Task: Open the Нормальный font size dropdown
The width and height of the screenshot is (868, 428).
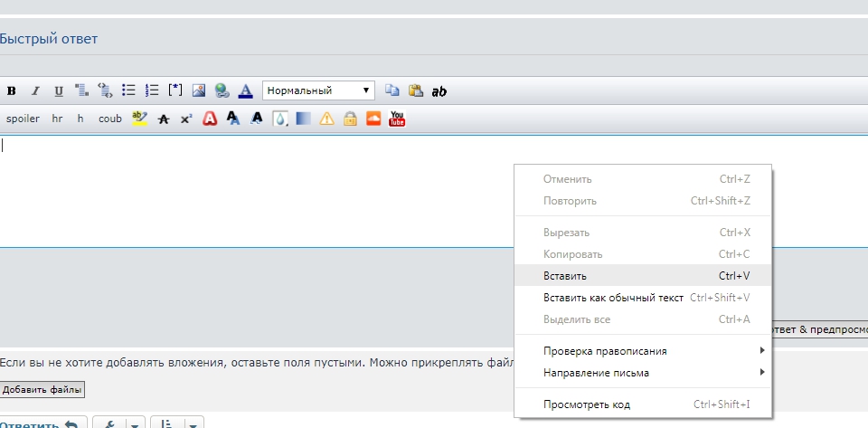Action: click(318, 90)
